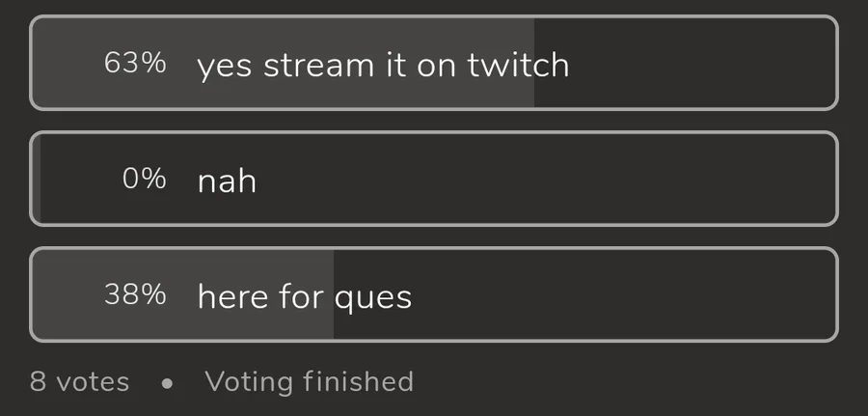Image resolution: width=868 pixels, height=416 pixels.
Task: Click the word "ques" in the third option
Action: (373, 297)
